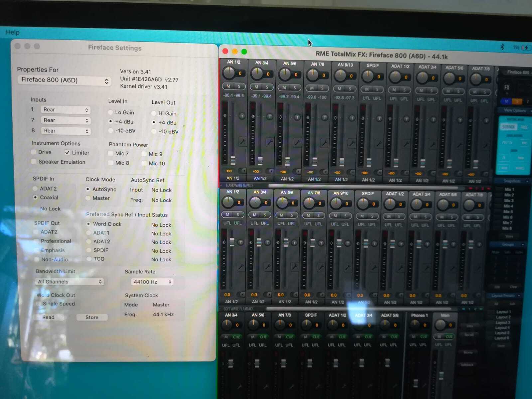Click the T button on Hardware Inputs AN 3/4
The width and height of the screenshot is (532, 399).
tap(270, 117)
